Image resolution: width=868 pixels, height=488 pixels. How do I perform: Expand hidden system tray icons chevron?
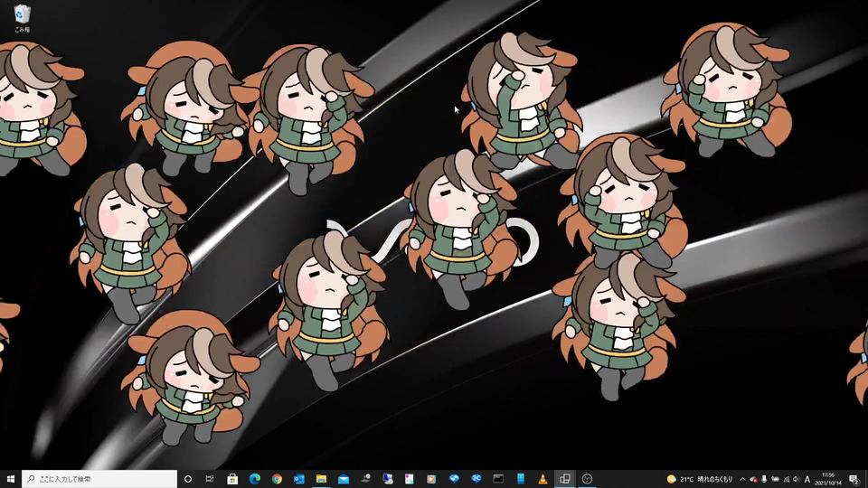click(x=742, y=479)
